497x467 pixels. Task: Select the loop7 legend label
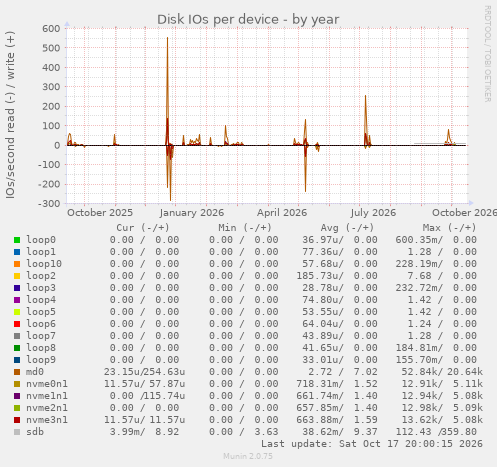tap(41, 336)
